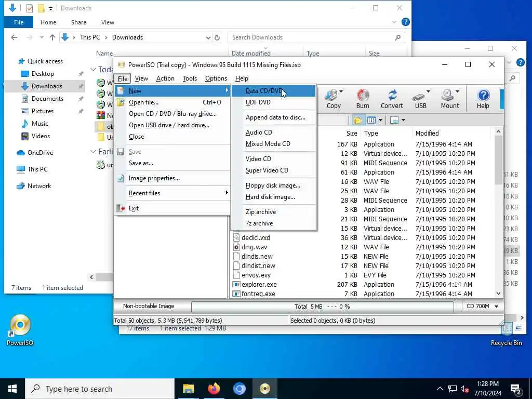Screen dimensions: 532x399
Task: Open the Options menu in PowerISO
Action: tap(216, 78)
